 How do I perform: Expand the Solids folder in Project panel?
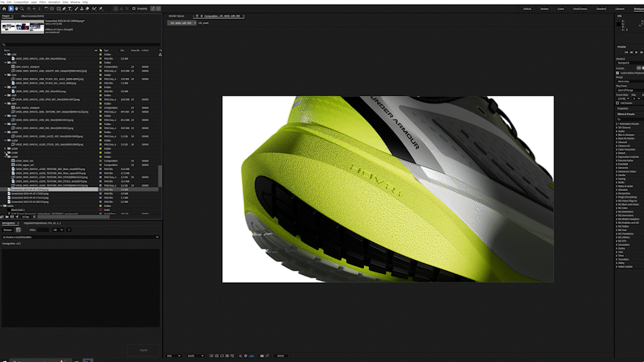[1, 206]
